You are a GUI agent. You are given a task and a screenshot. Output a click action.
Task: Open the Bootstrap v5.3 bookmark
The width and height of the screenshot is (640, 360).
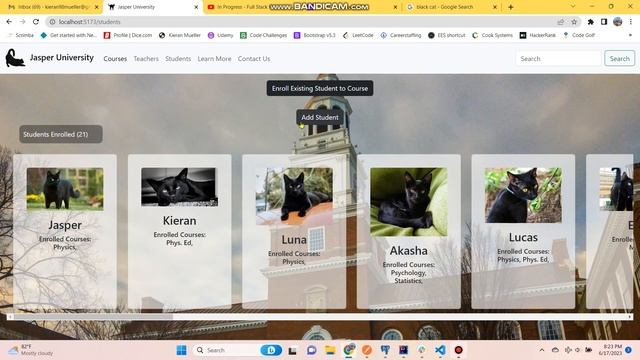pos(315,35)
